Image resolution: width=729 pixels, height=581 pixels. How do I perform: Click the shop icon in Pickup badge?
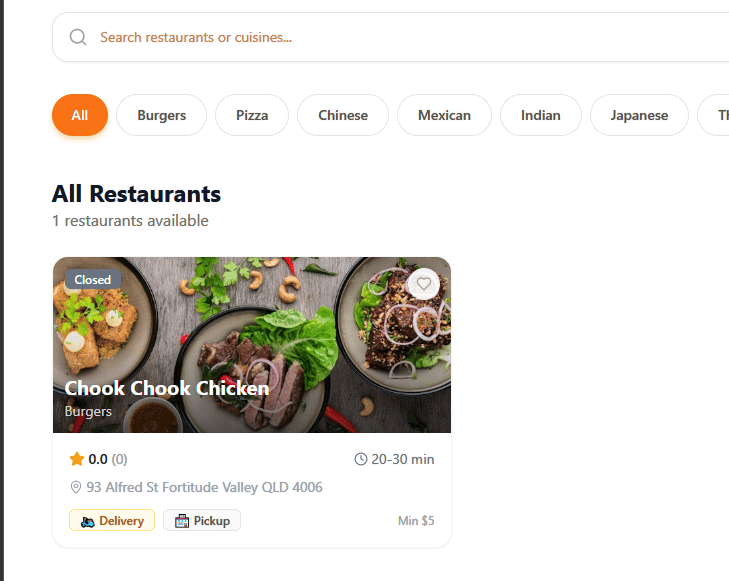click(x=182, y=521)
